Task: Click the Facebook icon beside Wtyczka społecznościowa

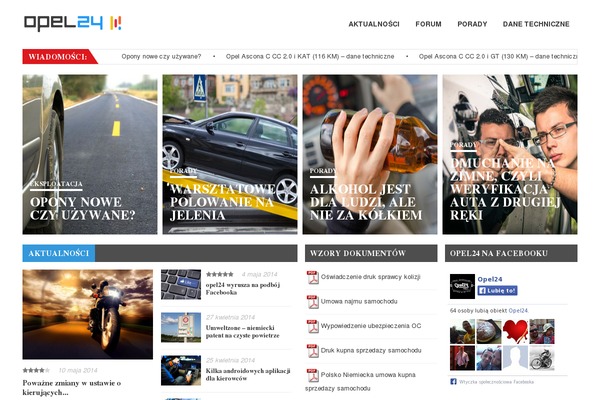Action: tap(453, 382)
